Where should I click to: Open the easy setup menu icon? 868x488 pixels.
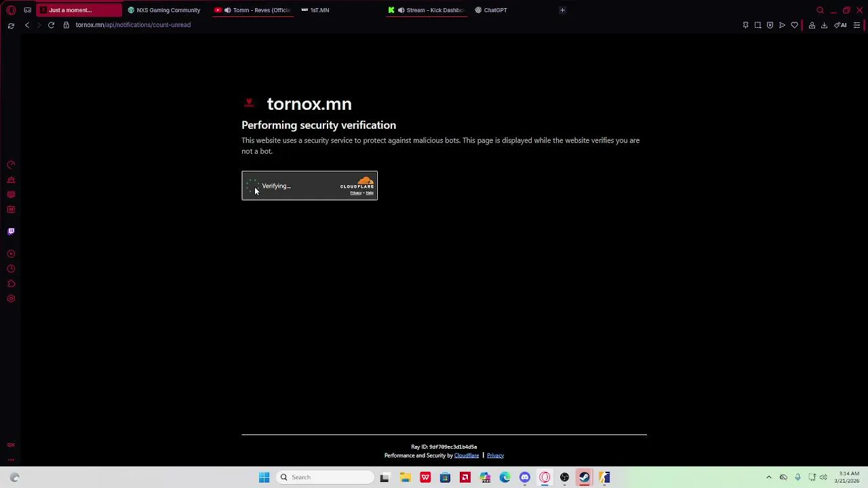tap(856, 25)
